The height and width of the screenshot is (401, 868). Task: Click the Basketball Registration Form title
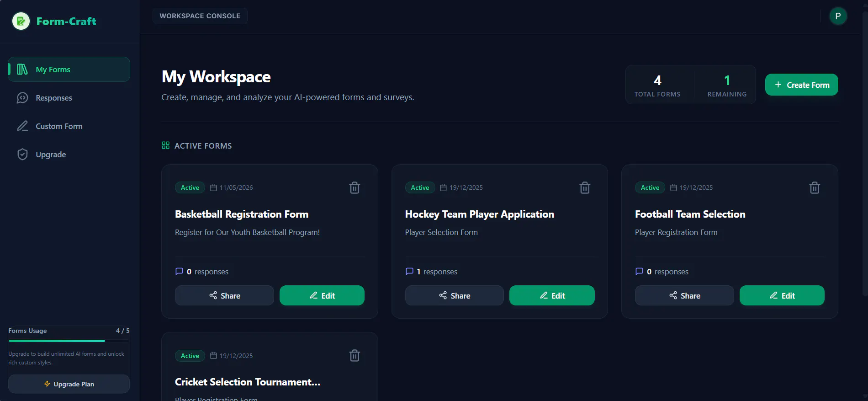(242, 214)
